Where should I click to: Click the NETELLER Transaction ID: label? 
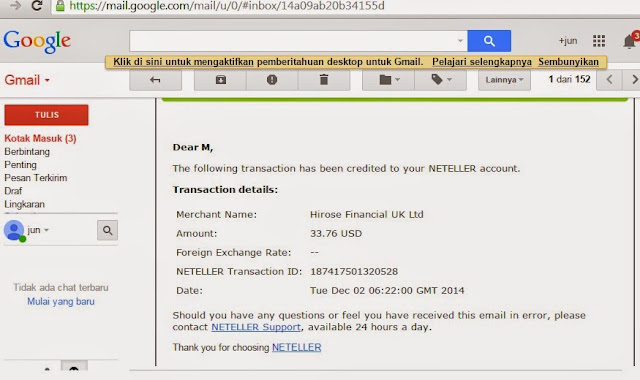(x=239, y=271)
